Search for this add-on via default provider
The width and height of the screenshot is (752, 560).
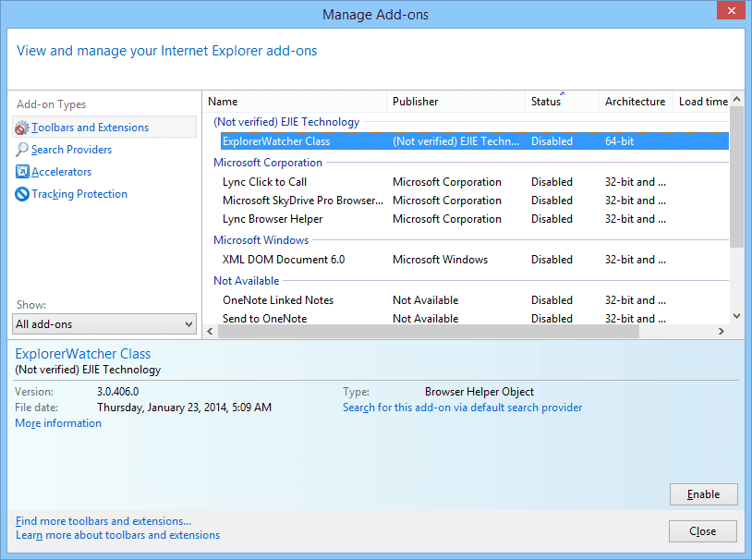coord(462,408)
